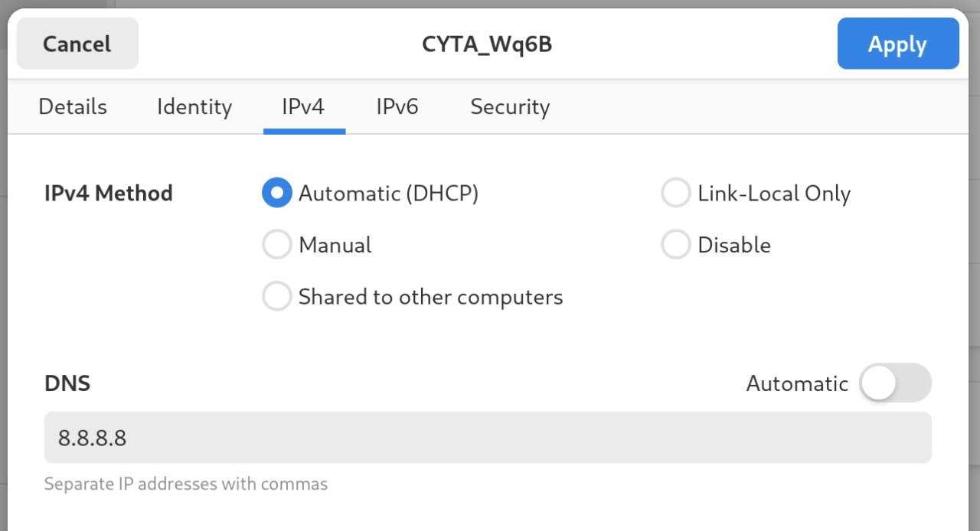Switch to the Details tab
This screenshot has width=980, height=531.
click(x=73, y=107)
